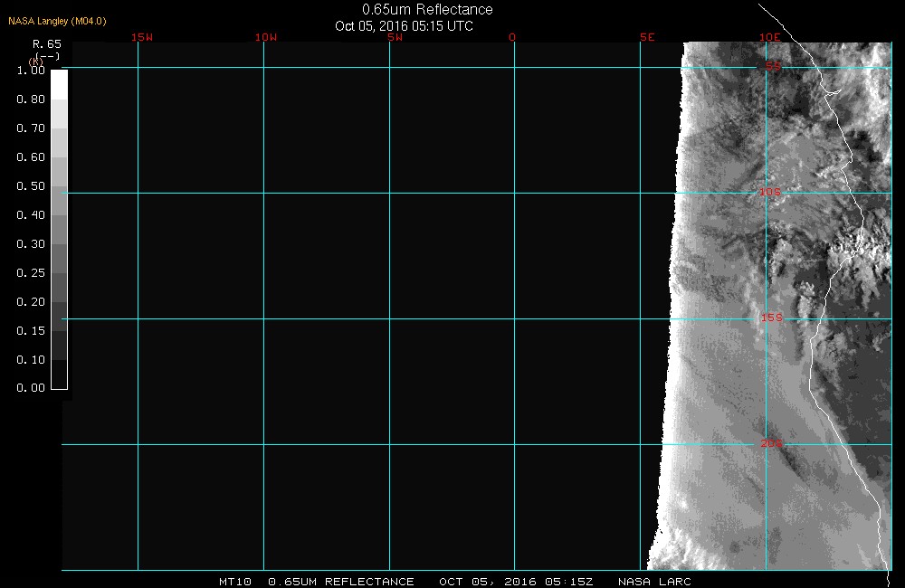Viewport: 905px width, 588px height.
Task: Click the 10W longitude label
Action: click(x=266, y=37)
